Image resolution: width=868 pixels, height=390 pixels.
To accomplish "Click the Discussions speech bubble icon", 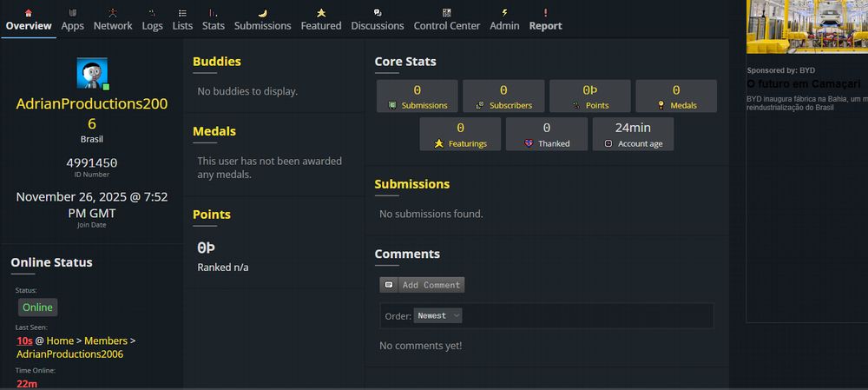I will (378, 13).
